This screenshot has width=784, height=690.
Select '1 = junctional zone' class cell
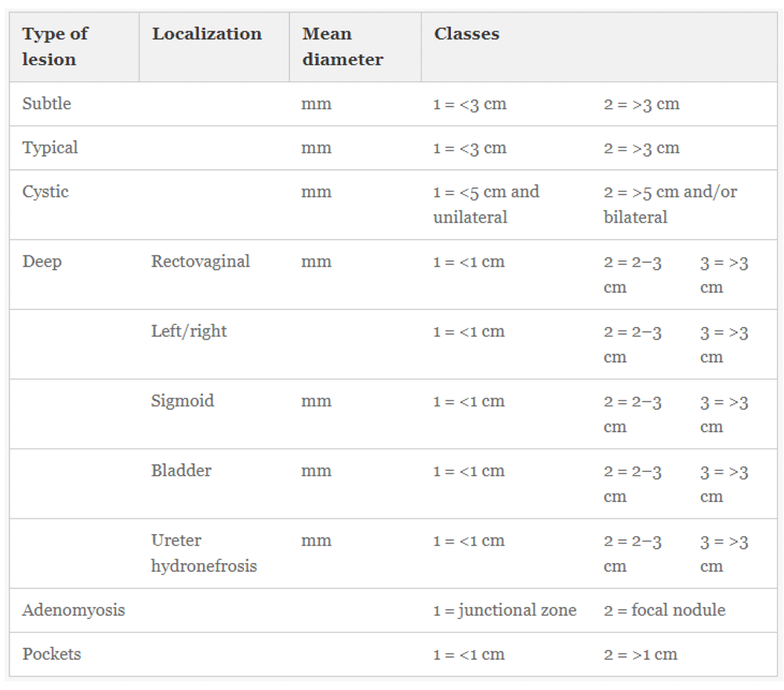pyautogui.click(x=505, y=611)
